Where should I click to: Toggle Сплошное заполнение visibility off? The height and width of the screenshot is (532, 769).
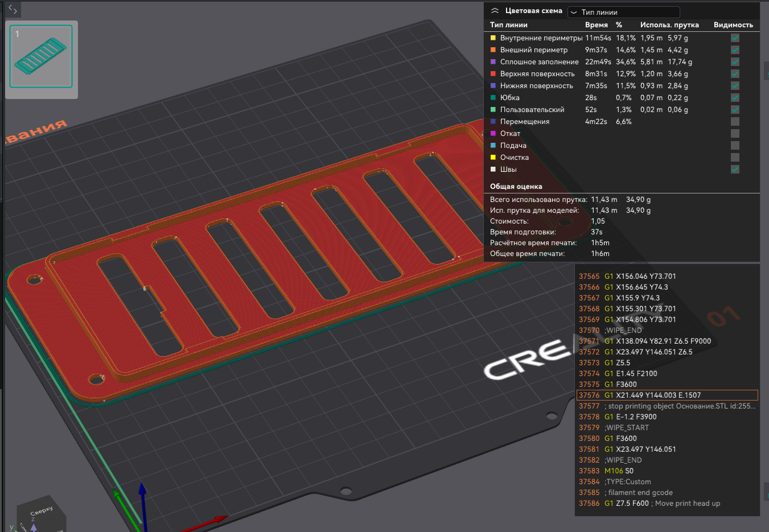pos(735,62)
